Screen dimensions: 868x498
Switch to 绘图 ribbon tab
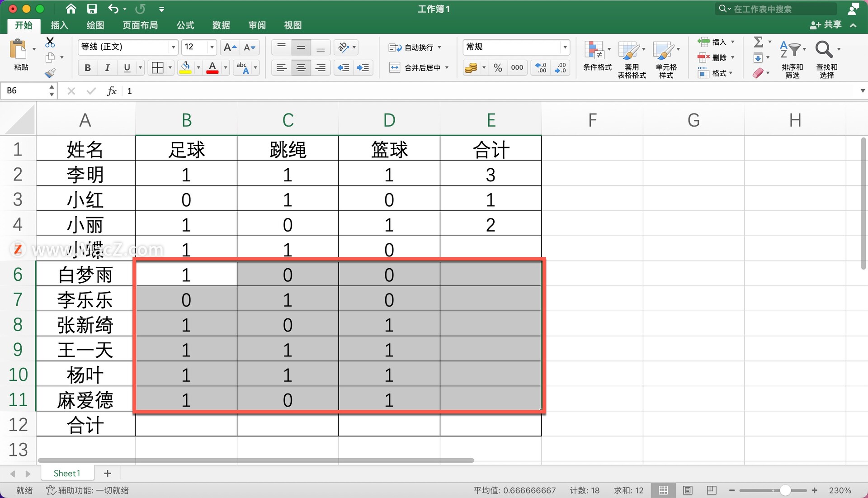(x=95, y=25)
